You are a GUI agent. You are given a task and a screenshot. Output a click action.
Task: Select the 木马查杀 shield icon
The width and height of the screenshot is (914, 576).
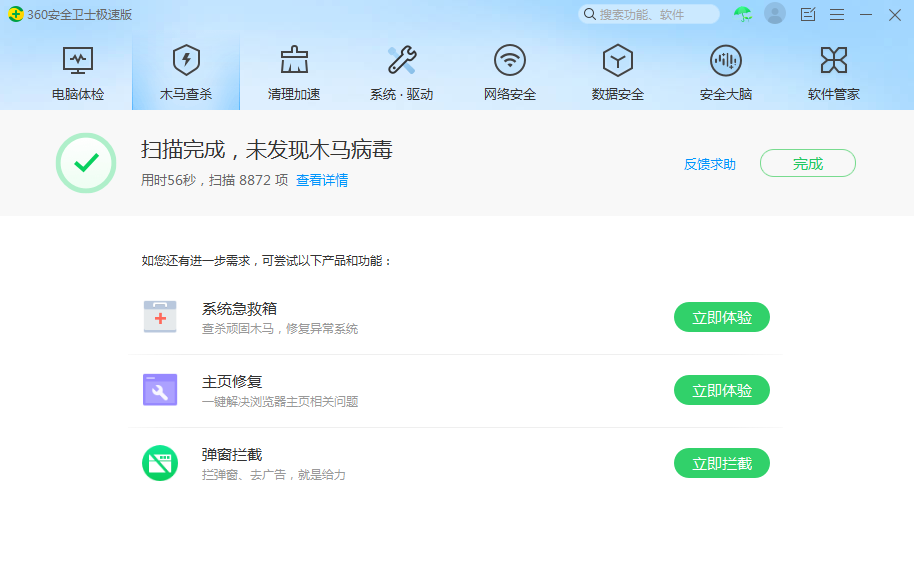(186, 60)
